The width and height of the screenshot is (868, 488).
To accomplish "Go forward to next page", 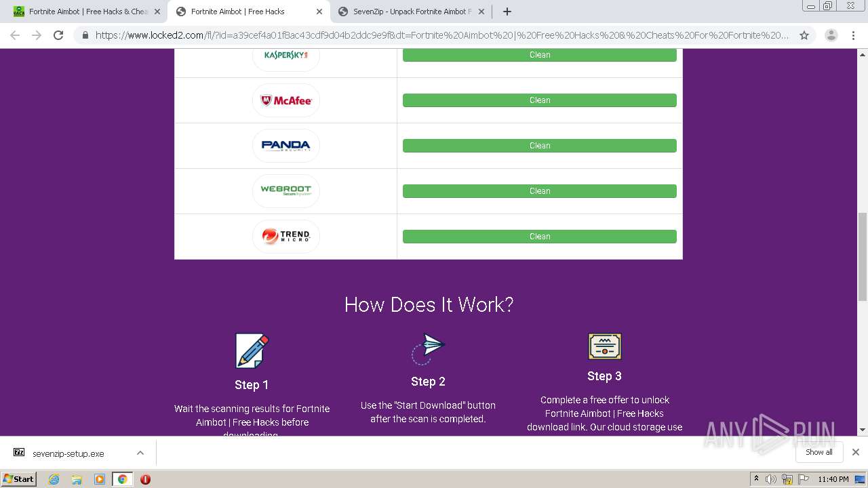I will pos(37,35).
